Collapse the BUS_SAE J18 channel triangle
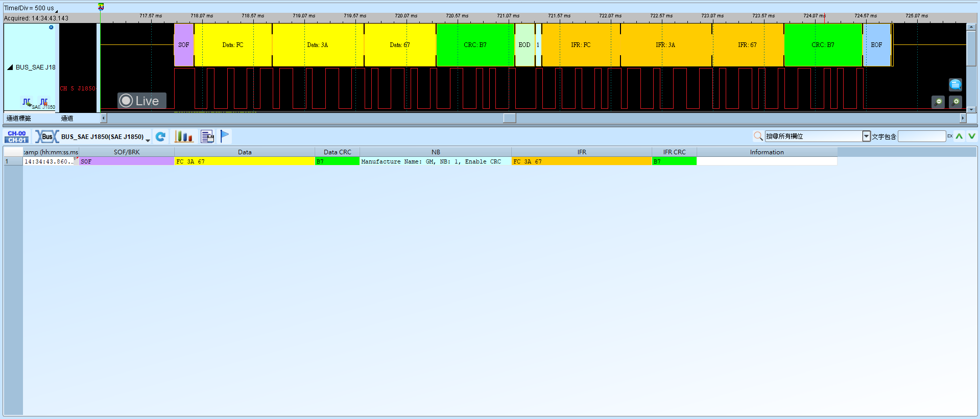980x419 pixels. pos(10,67)
